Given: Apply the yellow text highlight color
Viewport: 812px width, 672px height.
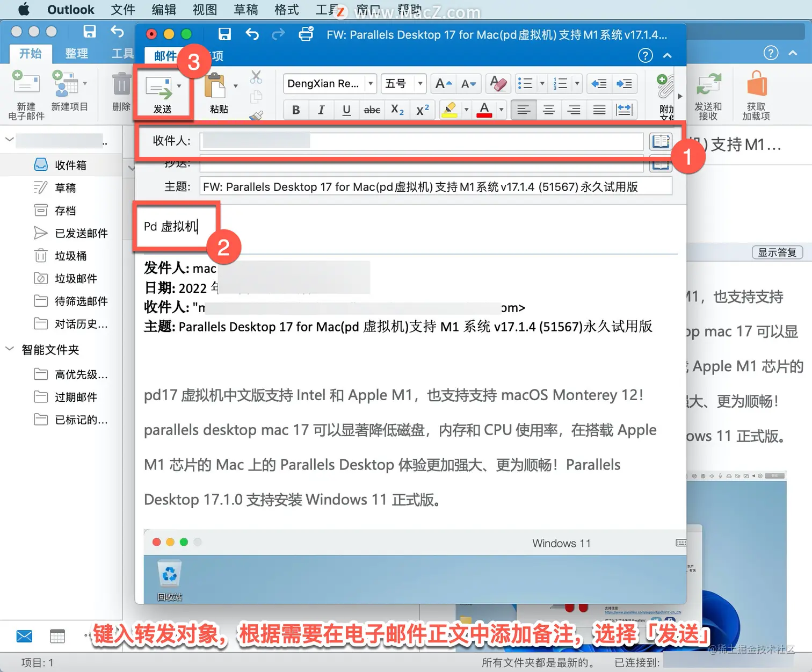Looking at the screenshot, I should click(x=449, y=110).
